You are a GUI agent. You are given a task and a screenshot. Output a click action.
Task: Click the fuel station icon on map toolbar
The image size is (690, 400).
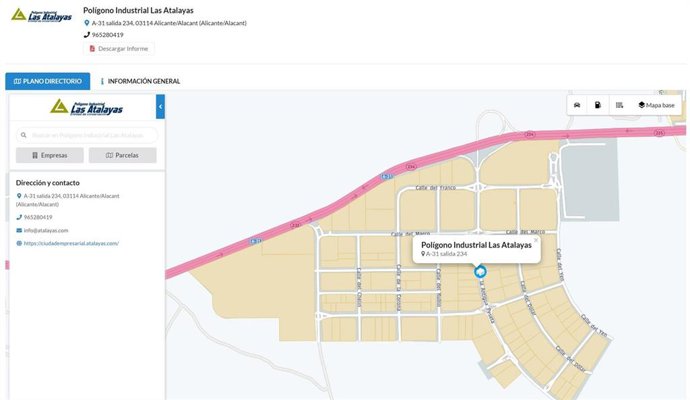click(x=598, y=105)
